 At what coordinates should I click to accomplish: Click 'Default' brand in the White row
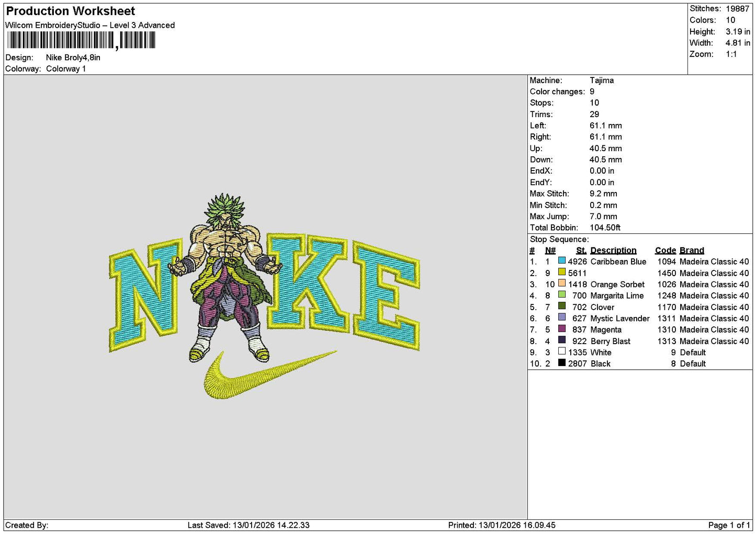point(693,353)
